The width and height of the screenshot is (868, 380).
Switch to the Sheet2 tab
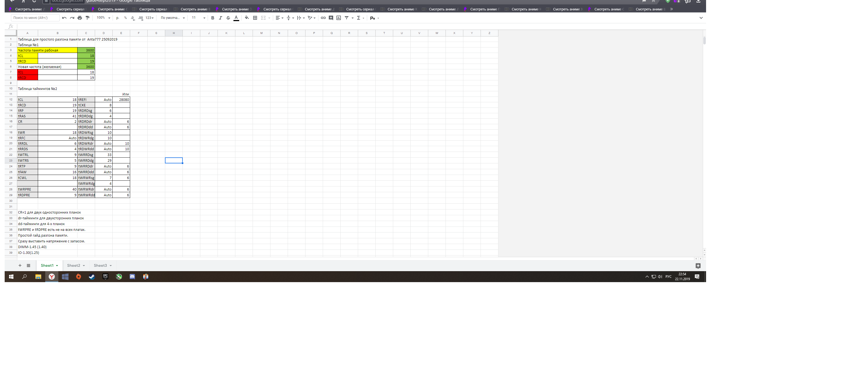pos(73,265)
